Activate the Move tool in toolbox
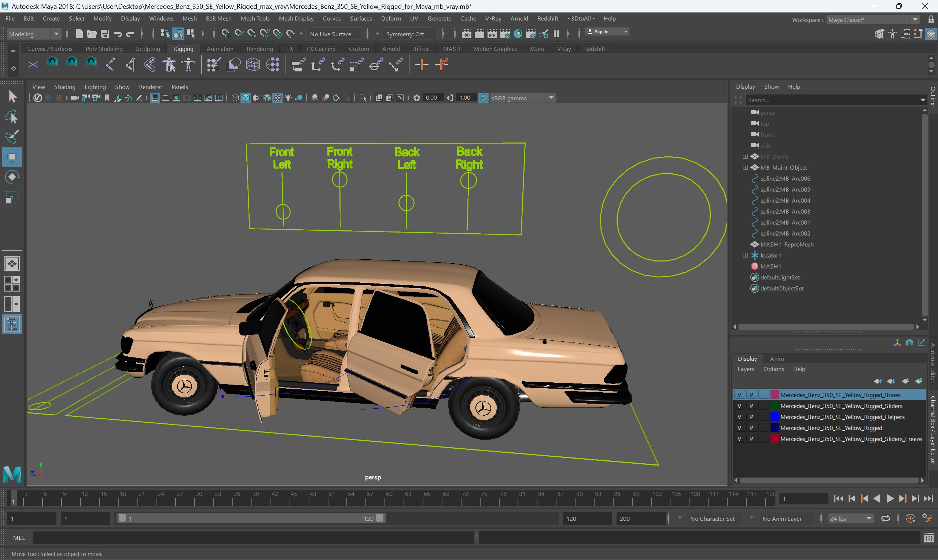Screen dimensions: 938x560 pos(12,157)
